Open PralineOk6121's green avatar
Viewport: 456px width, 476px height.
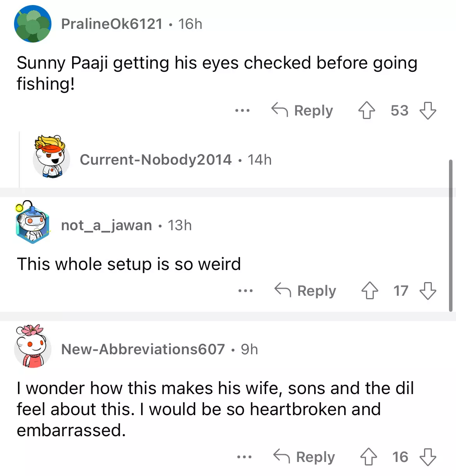(x=33, y=24)
